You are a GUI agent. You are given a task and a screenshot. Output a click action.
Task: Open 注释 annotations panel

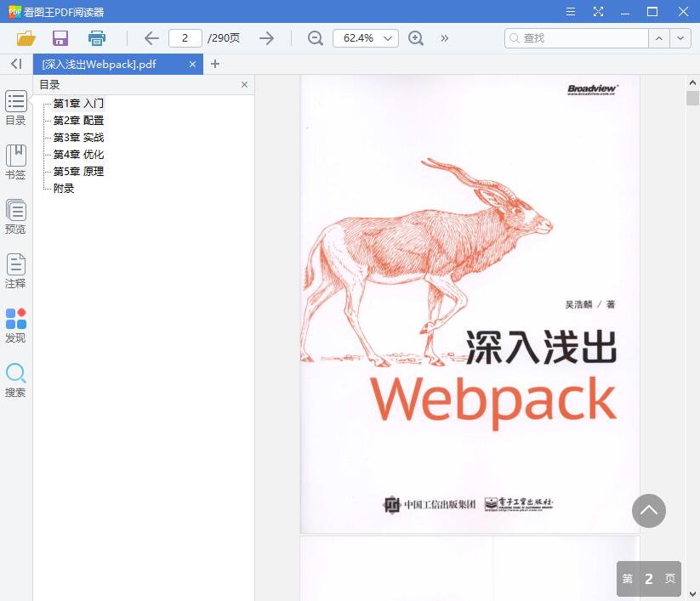(x=15, y=271)
